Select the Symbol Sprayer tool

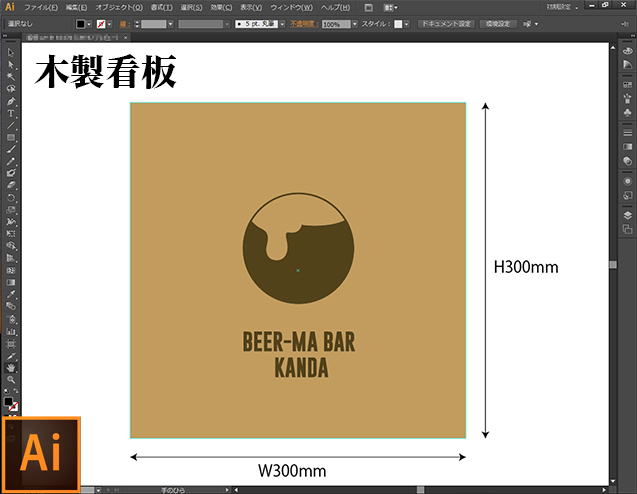point(11,319)
